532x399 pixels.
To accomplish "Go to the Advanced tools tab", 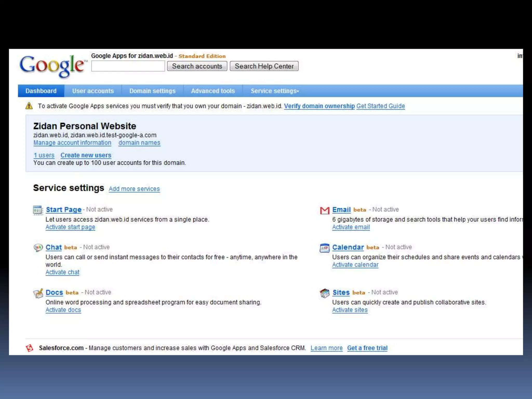I will pos(213,91).
